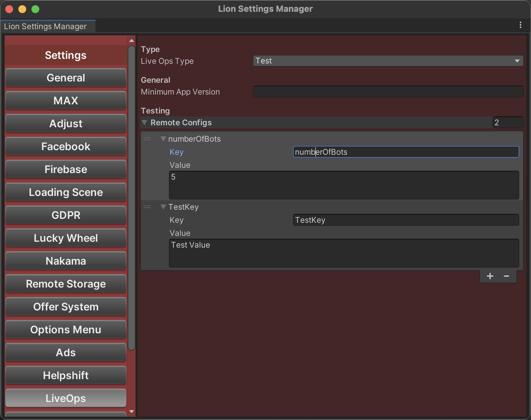
Task: Open the window's three-dot options menu
Action: (x=520, y=25)
